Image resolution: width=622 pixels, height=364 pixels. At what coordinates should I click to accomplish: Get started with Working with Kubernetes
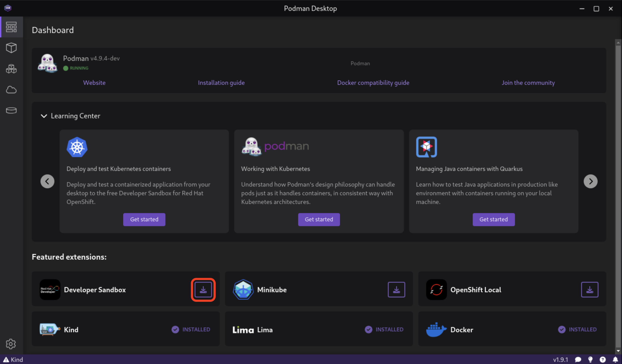click(x=319, y=219)
